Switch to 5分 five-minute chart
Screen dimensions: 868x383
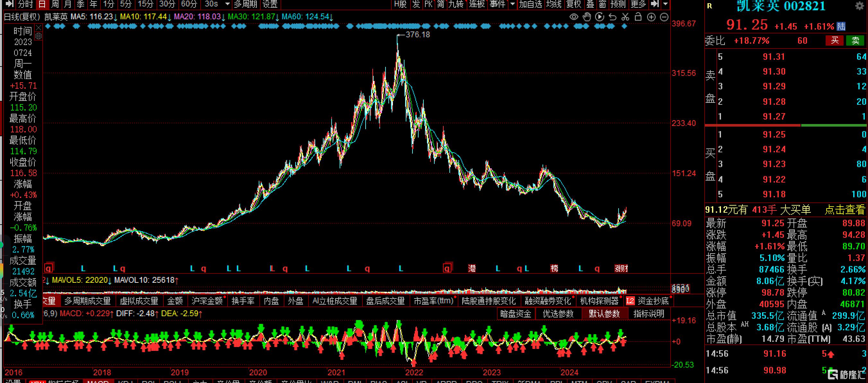pyautogui.click(x=126, y=4)
